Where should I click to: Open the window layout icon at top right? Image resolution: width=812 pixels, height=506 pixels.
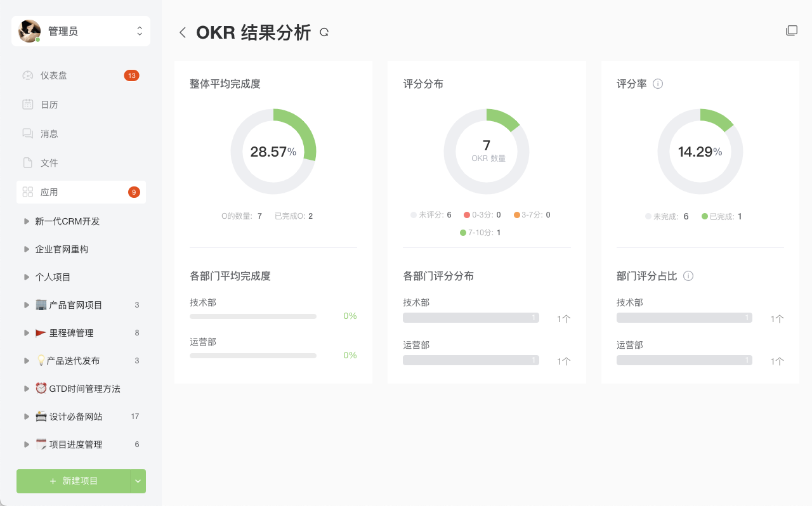(792, 30)
